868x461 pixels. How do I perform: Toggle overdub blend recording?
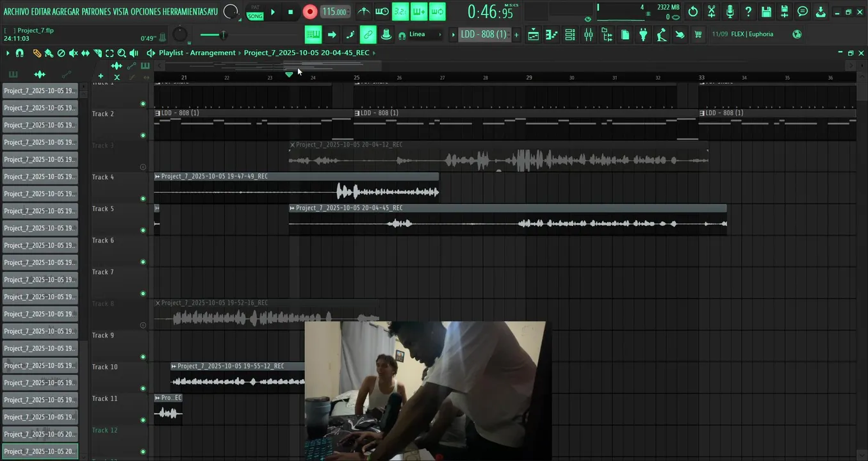click(419, 12)
